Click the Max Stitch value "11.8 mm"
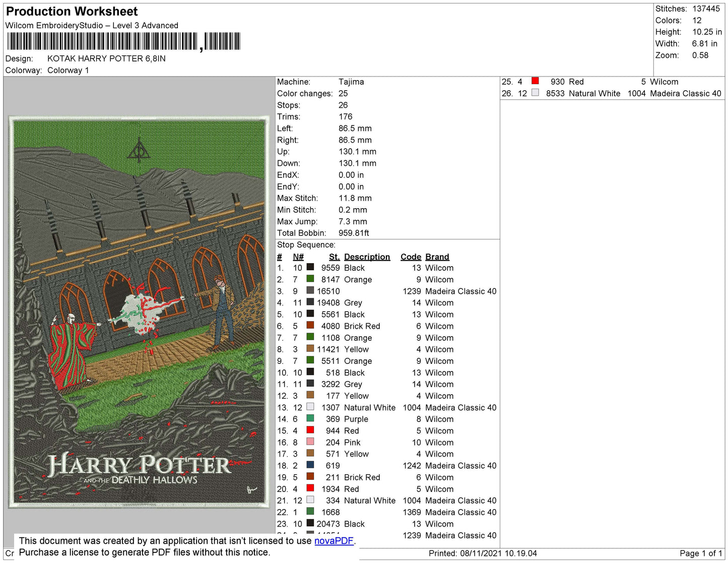 click(355, 198)
